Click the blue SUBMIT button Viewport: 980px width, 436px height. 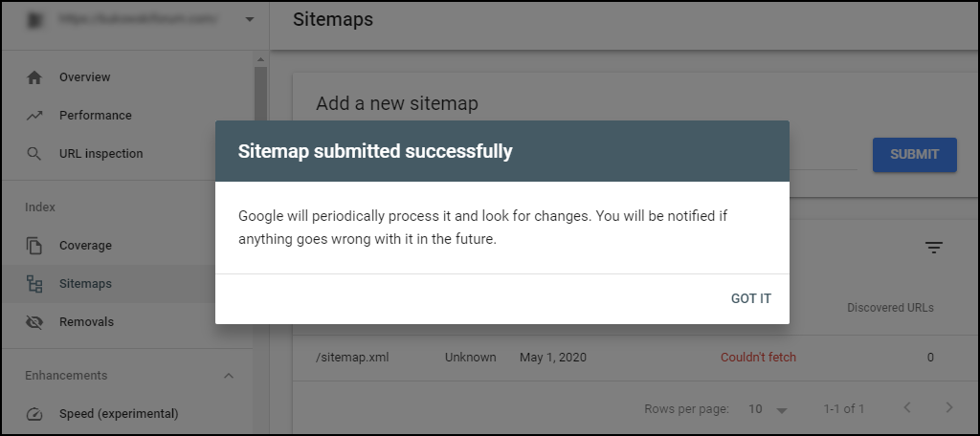[914, 154]
